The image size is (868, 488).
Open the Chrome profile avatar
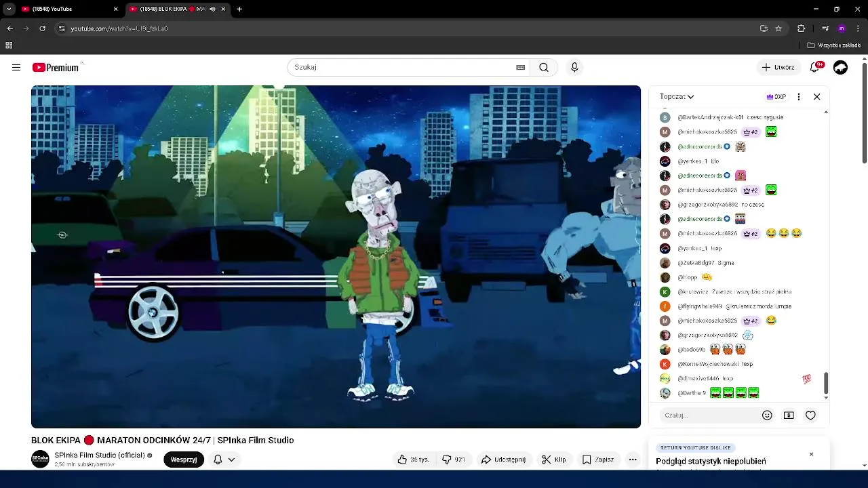842,28
